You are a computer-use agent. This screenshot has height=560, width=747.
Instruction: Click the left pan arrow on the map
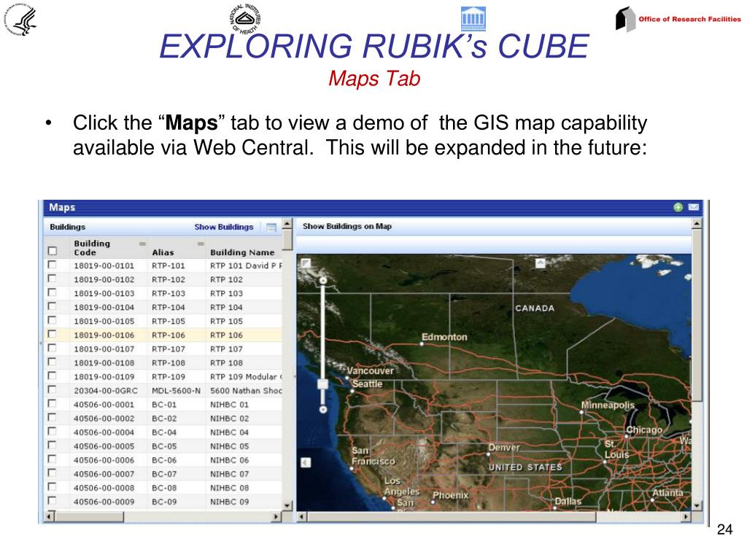coord(306,462)
